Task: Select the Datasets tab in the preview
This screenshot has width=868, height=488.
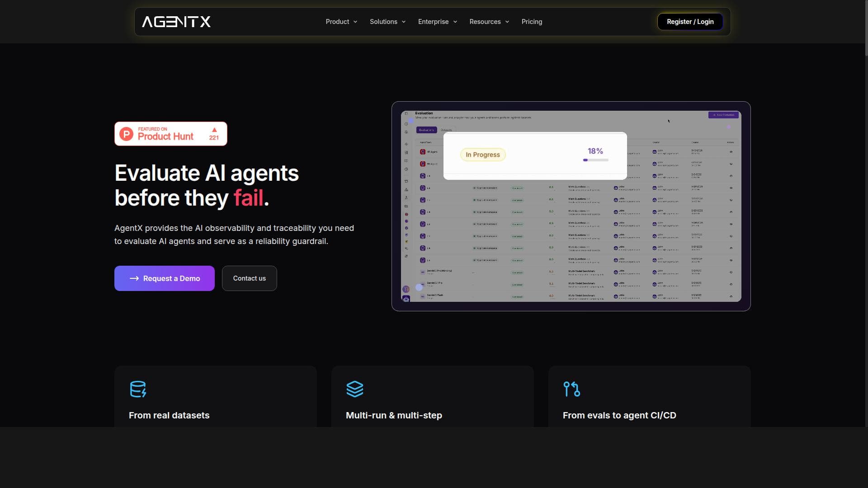Action: coord(446,130)
